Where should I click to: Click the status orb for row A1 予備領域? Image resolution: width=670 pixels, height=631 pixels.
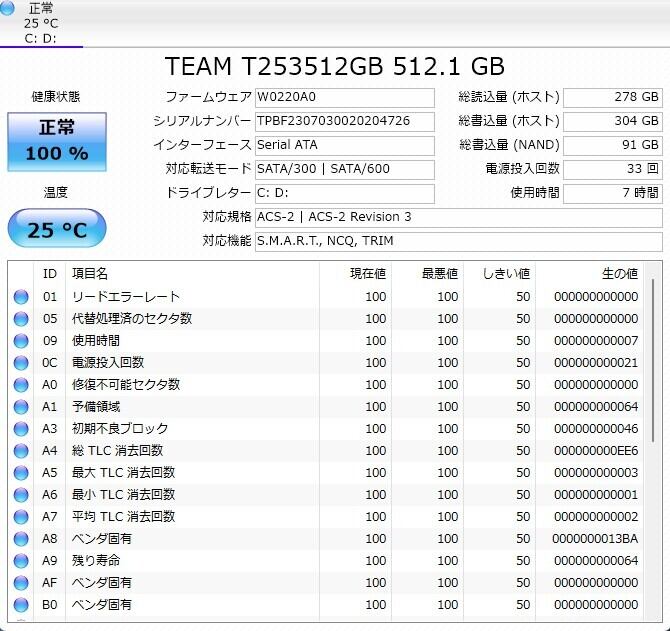click(21, 407)
